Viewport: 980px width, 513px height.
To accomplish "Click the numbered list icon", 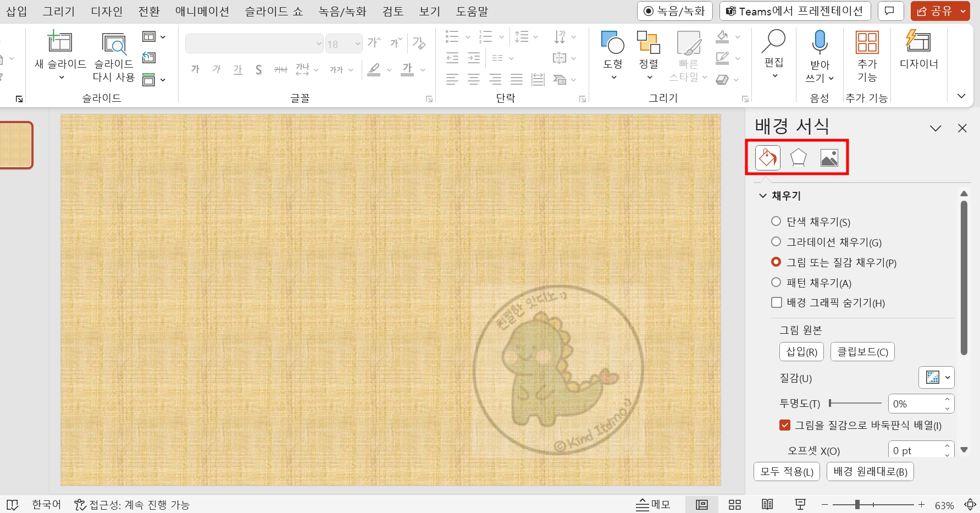I will 485,37.
